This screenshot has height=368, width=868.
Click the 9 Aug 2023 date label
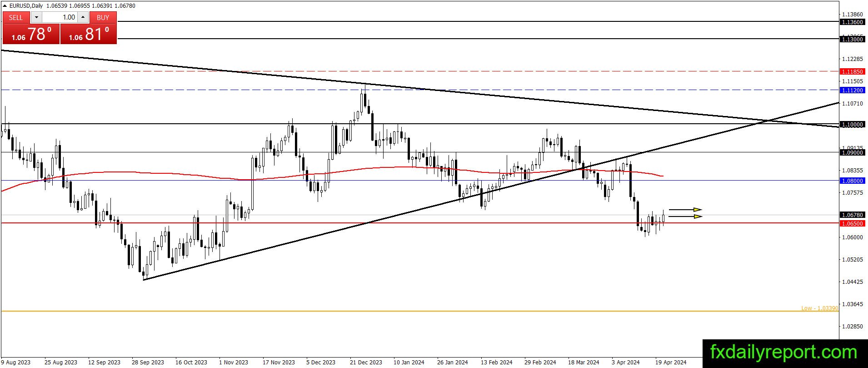pos(16,363)
